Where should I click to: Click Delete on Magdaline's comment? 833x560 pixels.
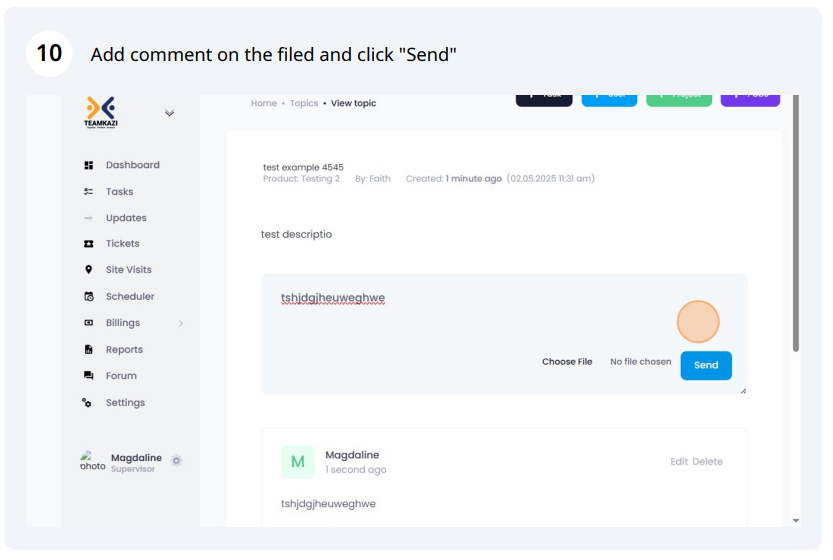[x=707, y=462]
